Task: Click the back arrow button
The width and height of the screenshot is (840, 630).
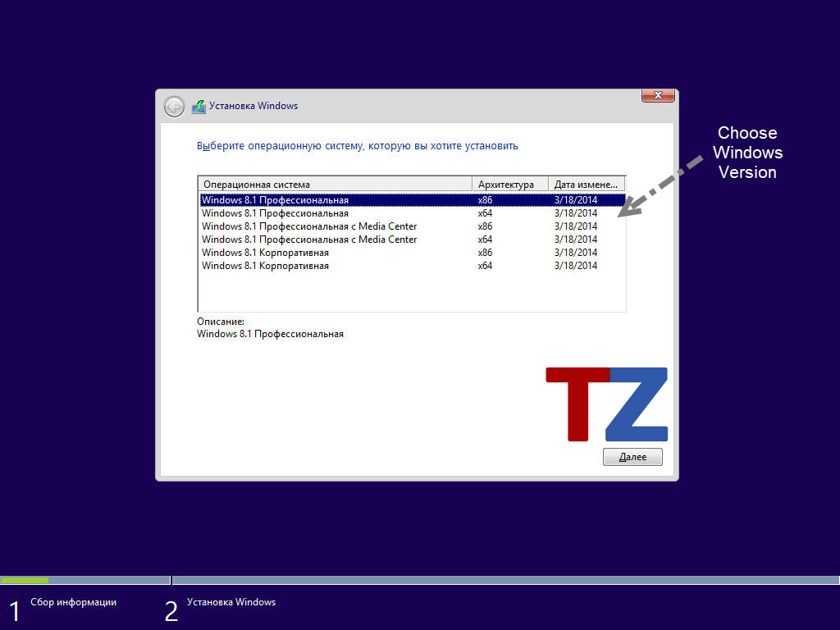Action: point(174,107)
